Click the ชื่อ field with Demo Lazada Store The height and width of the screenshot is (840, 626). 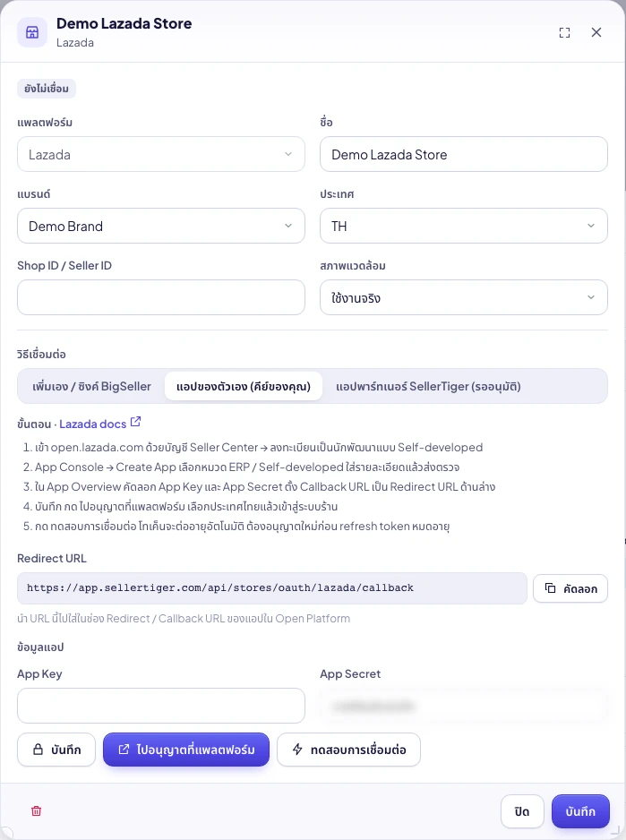coord(464,154)
